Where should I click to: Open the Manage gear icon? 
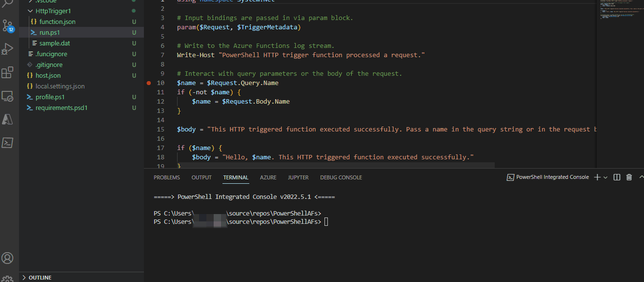pos(7,279)
